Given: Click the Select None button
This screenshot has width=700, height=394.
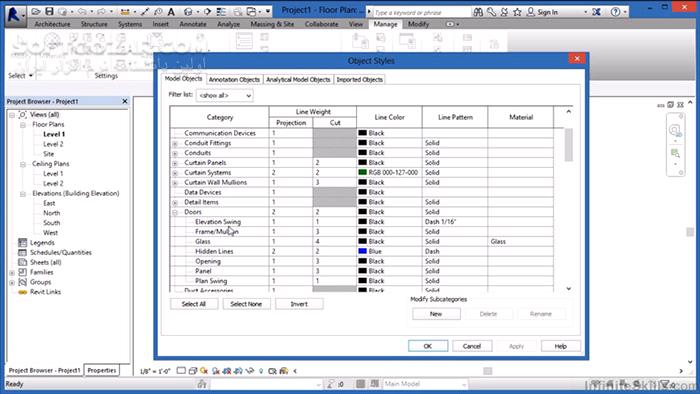Looking at the screenshot, I should click(246, 304).
